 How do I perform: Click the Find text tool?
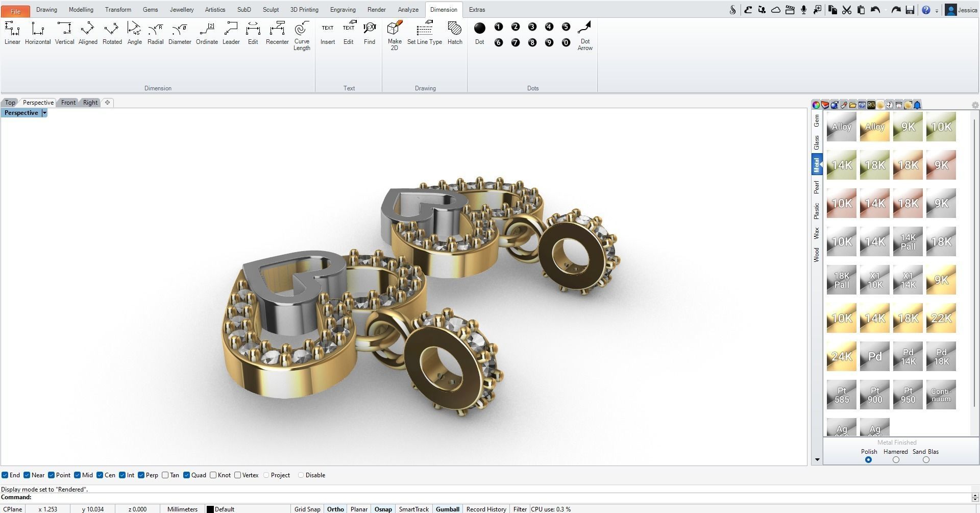click(x=370, y=33)
